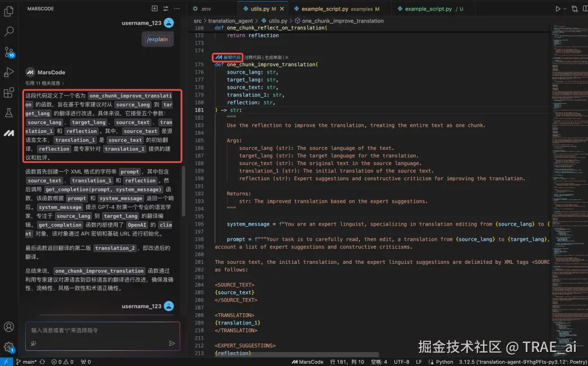Select Python interpreter 3.12.5 in status bar

(x=523, y=362)
